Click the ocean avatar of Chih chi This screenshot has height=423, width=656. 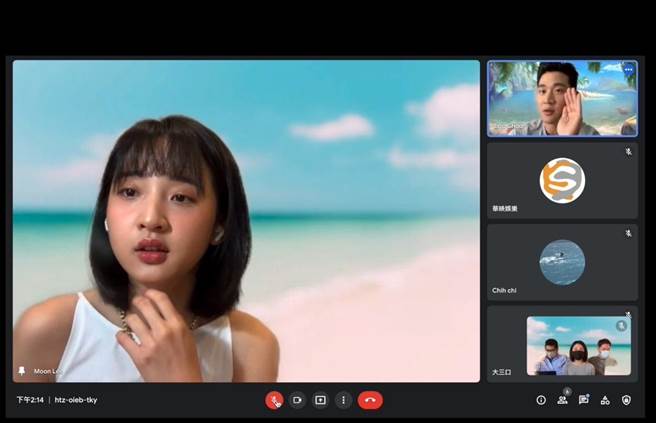click(x=562, y=262)
